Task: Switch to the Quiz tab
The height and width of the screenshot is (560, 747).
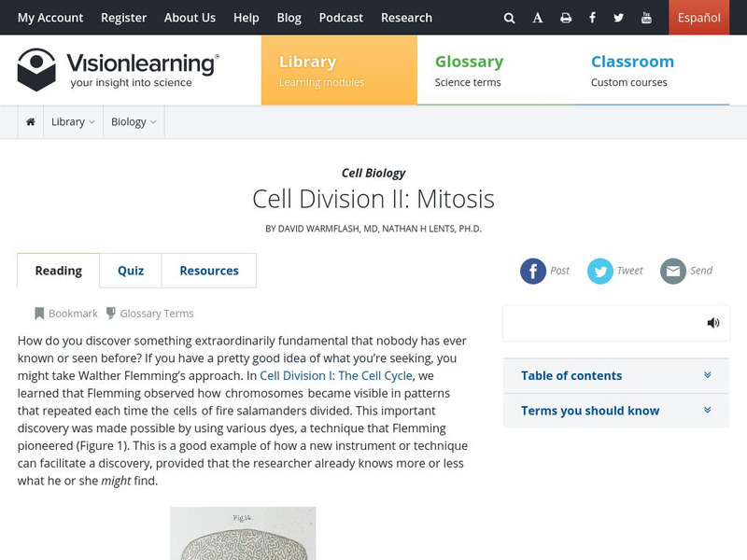Action: [x=131, y=271]
